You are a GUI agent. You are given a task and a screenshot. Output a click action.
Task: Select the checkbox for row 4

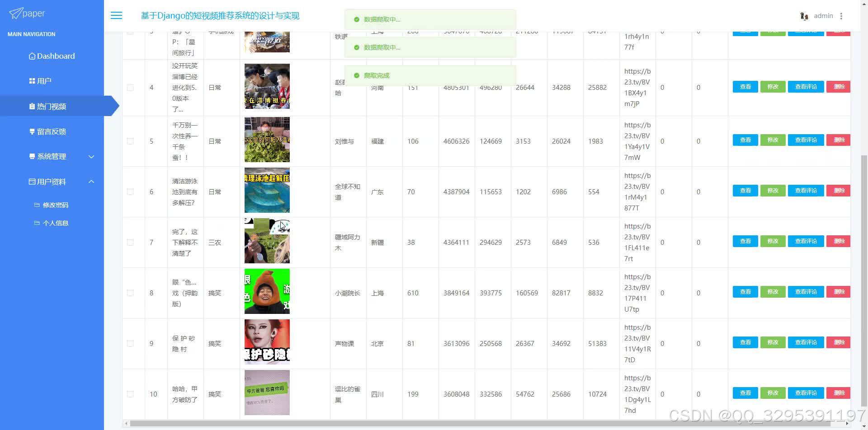pos(130,88)
